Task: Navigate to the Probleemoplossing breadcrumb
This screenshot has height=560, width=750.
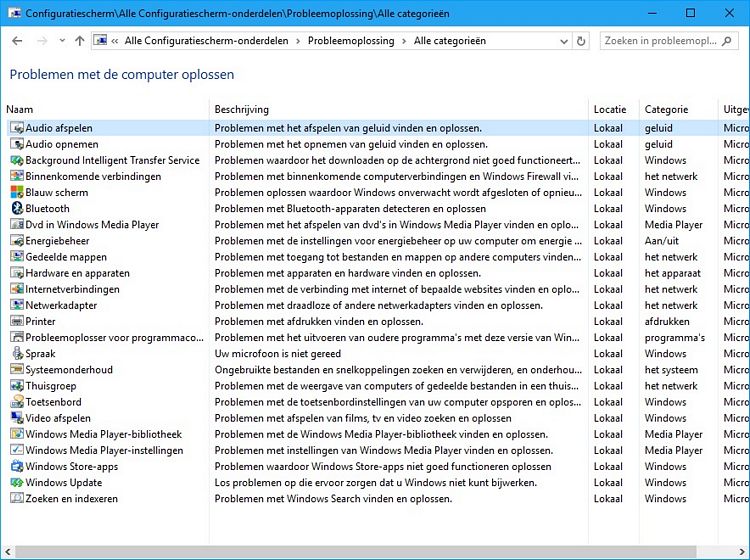Action: [x=351, y=41]
